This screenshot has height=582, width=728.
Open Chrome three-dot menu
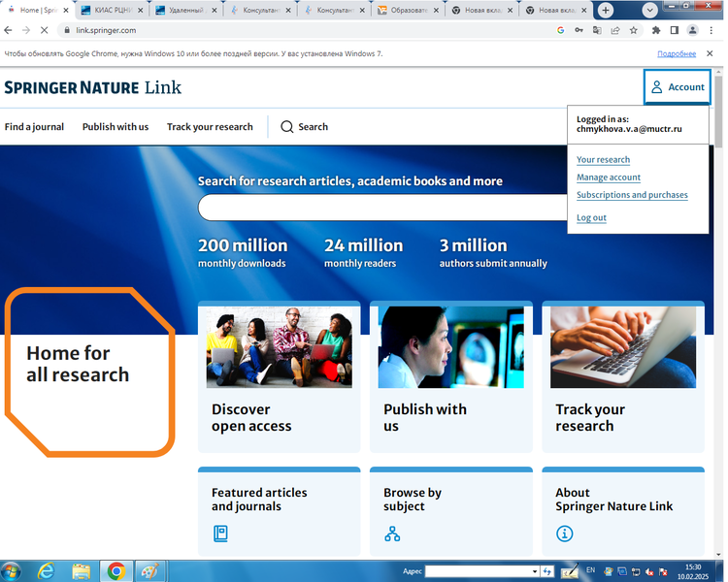(x=711, y=30)
